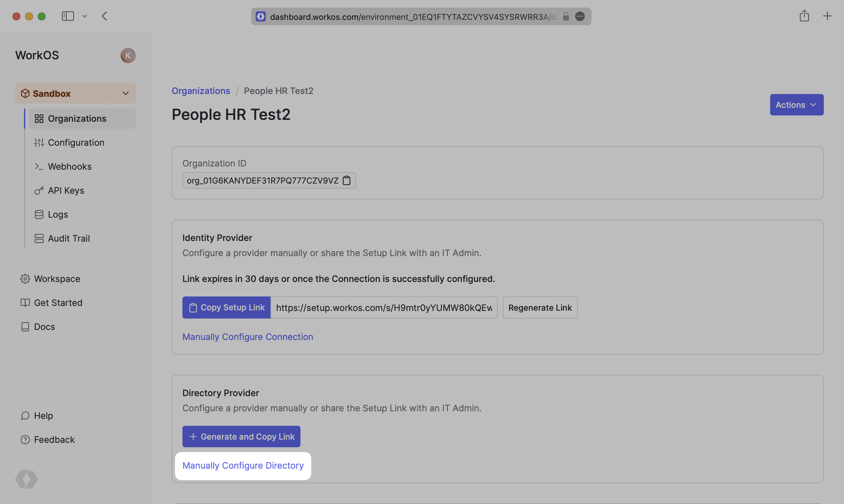
Task: Click the Organizations breadcrumb link
Action: tap(201, 91)
